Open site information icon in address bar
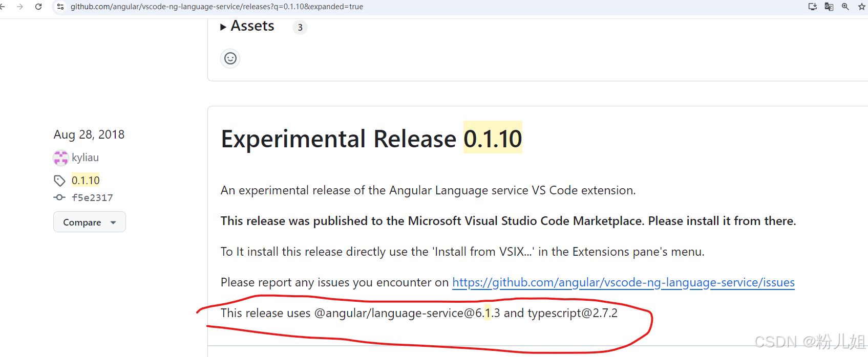This screenshot has height=357, width=868. pos(60,7)
